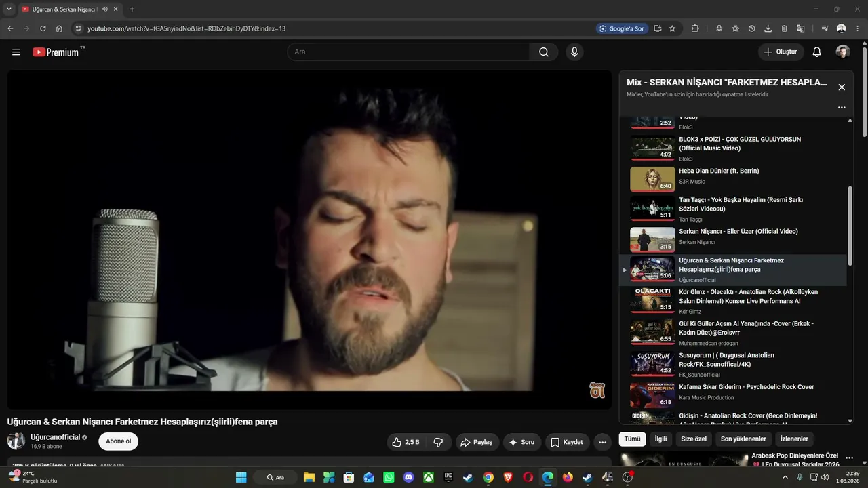The width and height of the screenshot is (868, 488).
Task: Click the YouTube search magnifier button
Action: (544, 52)
